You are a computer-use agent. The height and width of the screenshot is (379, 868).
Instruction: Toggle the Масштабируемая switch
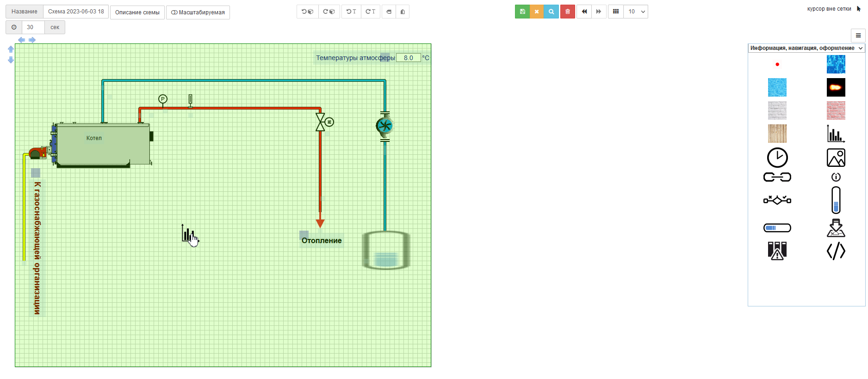click(198, 12)
